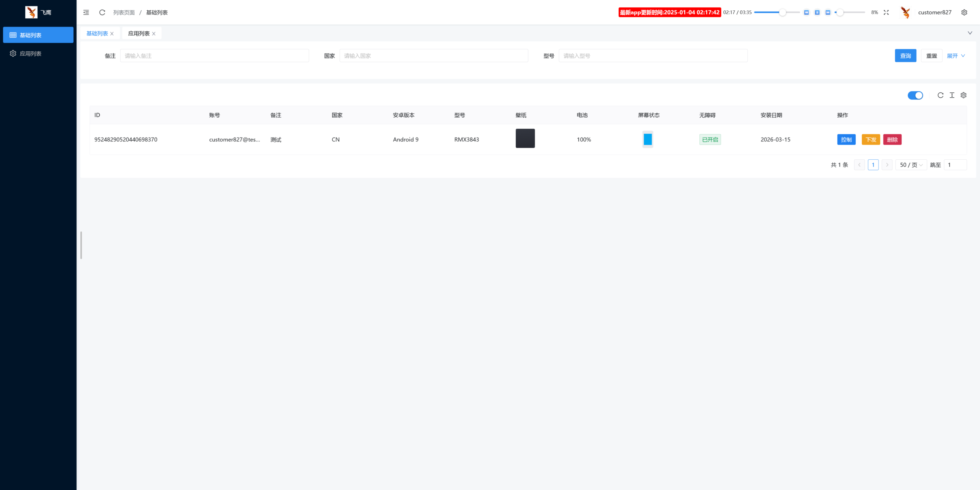Switch to the 应用列表 tab
980x490 pixels.
click(x=139, y=34)
